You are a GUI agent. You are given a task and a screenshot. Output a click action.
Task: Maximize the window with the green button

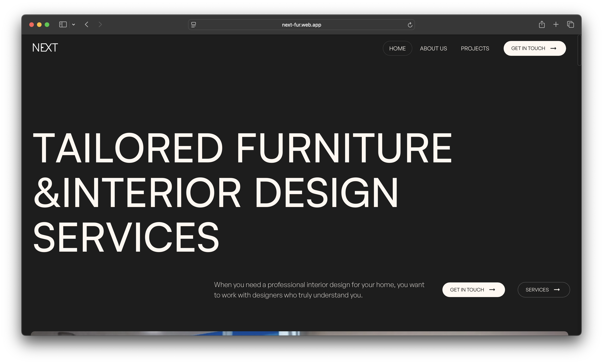47,24
